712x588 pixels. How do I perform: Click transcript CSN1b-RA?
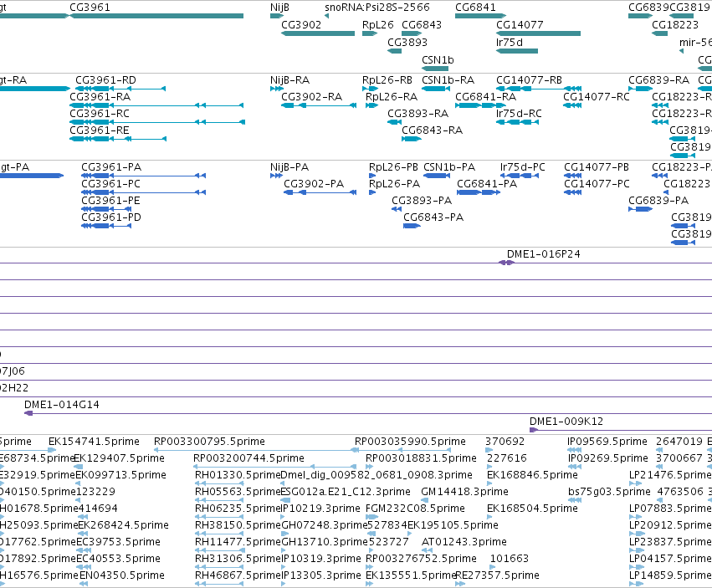pyautogui.click(x=448, y=80)
